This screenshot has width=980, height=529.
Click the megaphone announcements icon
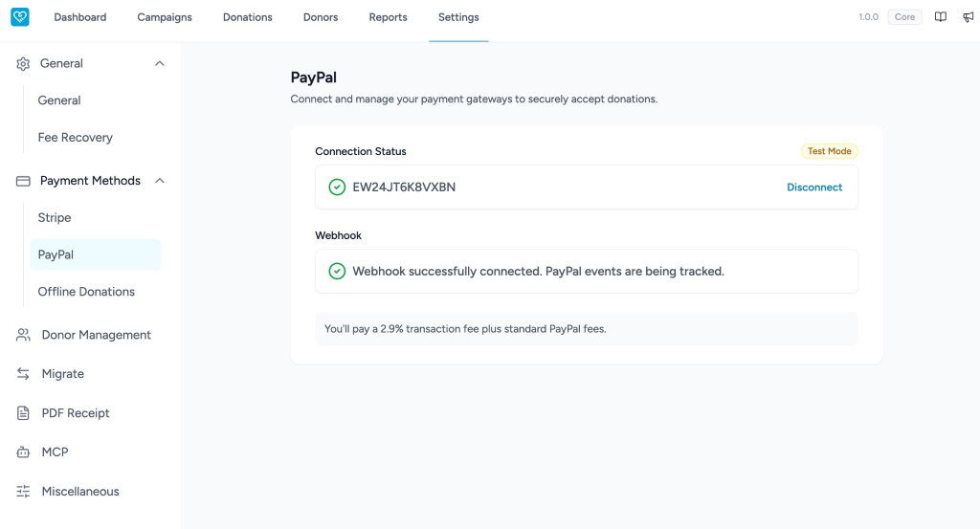coord(969,17)
